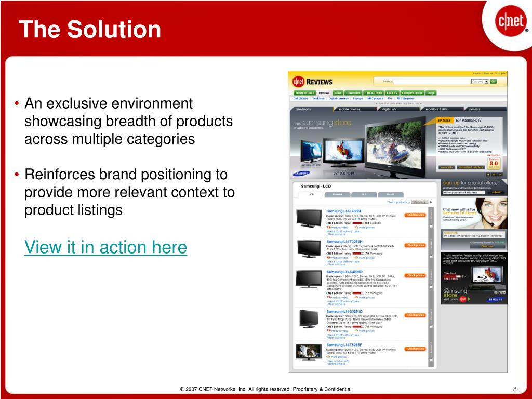This screenshot has height=399, width=532.
Task: Open the CNET TV tab
Action: click(x=392, y=93)
